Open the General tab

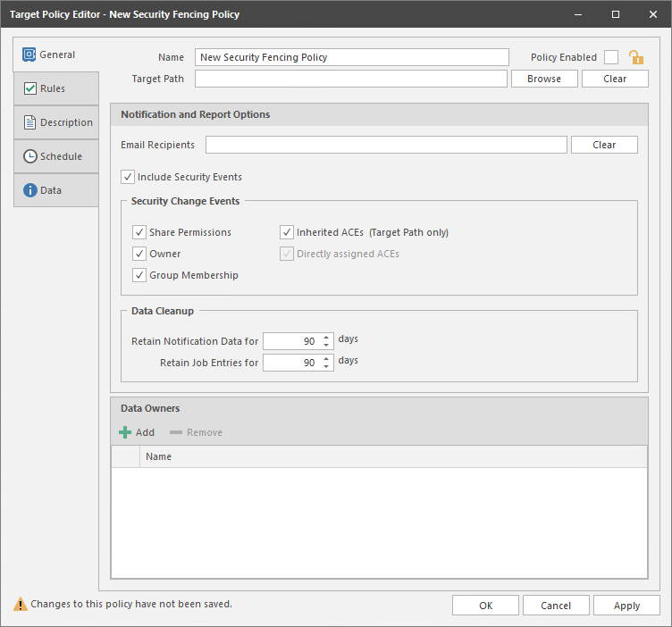coord(55,54)
